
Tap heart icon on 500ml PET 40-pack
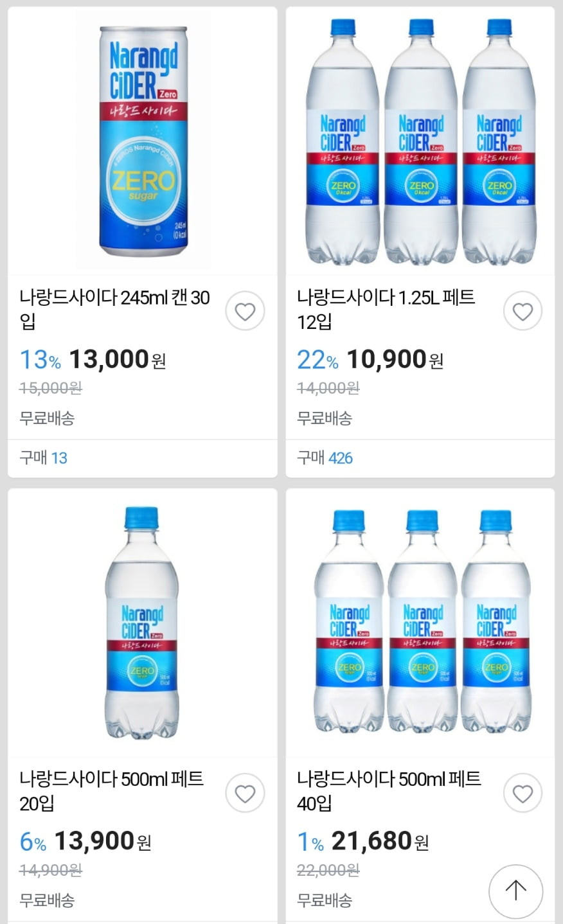tap(523, 794)
